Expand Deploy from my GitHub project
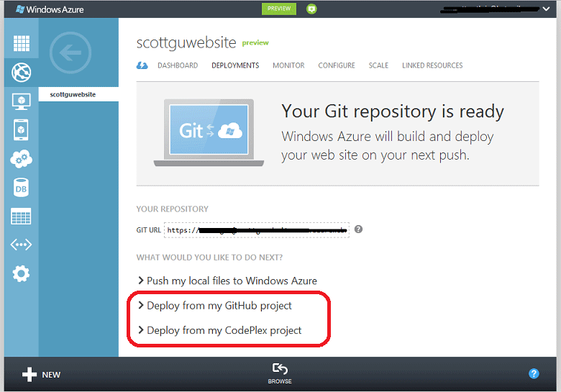Screen dimensions: 561x392 215,306
